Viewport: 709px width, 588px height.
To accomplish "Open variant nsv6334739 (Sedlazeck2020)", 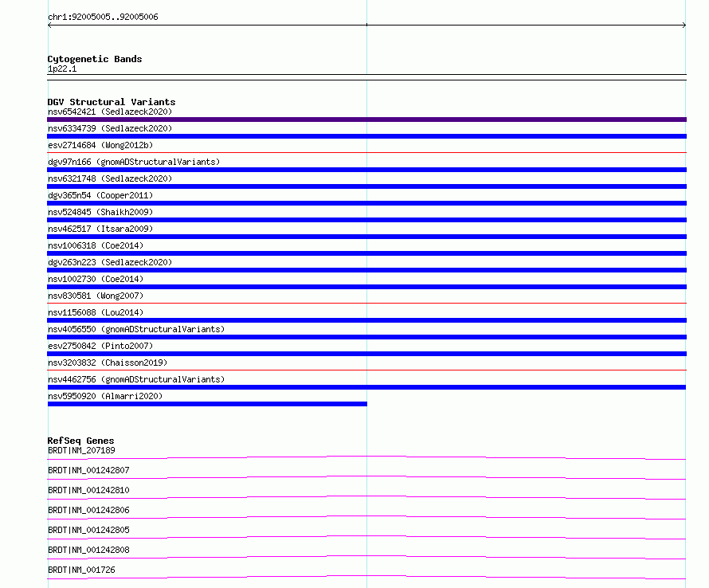I will [x=110, y=128].
